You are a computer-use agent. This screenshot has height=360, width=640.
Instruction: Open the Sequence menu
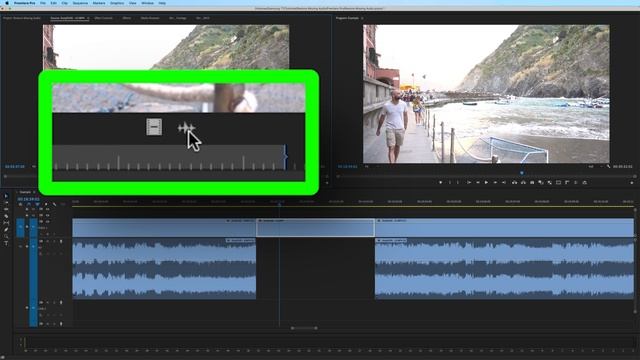(80, 3)
